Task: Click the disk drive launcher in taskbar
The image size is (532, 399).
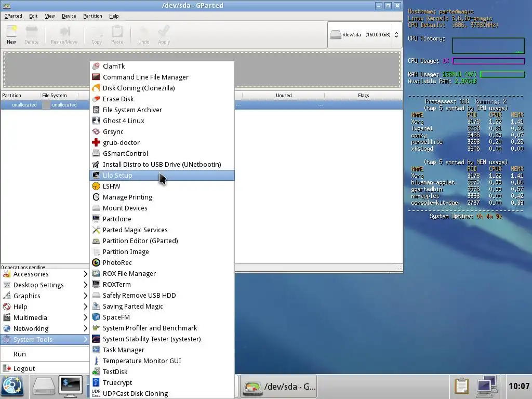Action: (44, 387)
